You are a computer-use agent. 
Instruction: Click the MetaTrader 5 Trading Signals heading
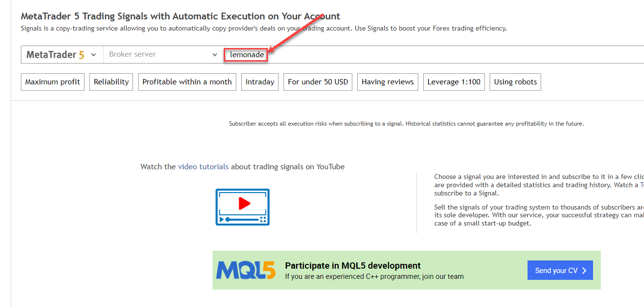(181, 16)
